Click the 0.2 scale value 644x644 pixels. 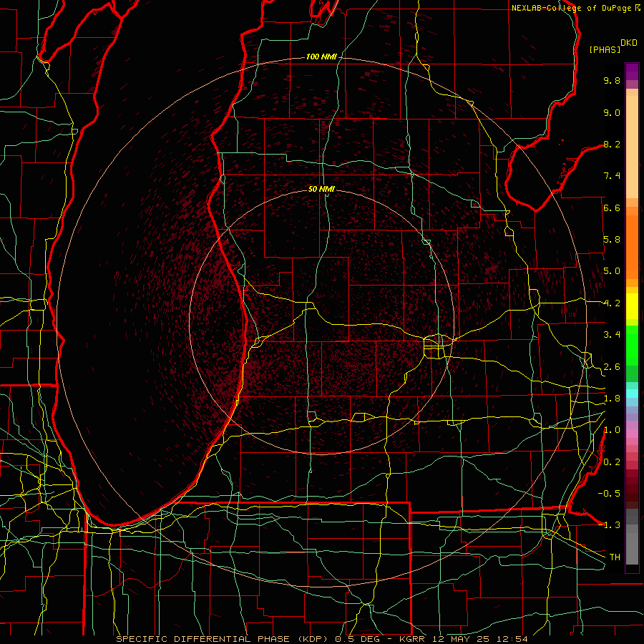point(612,462)
